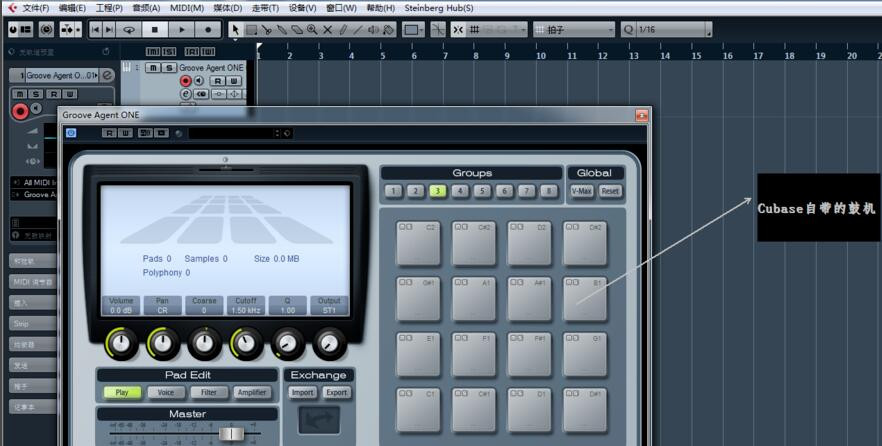Select the Eraser tool
This screenshot has height=446, width=882.
[x=297, y=30]
